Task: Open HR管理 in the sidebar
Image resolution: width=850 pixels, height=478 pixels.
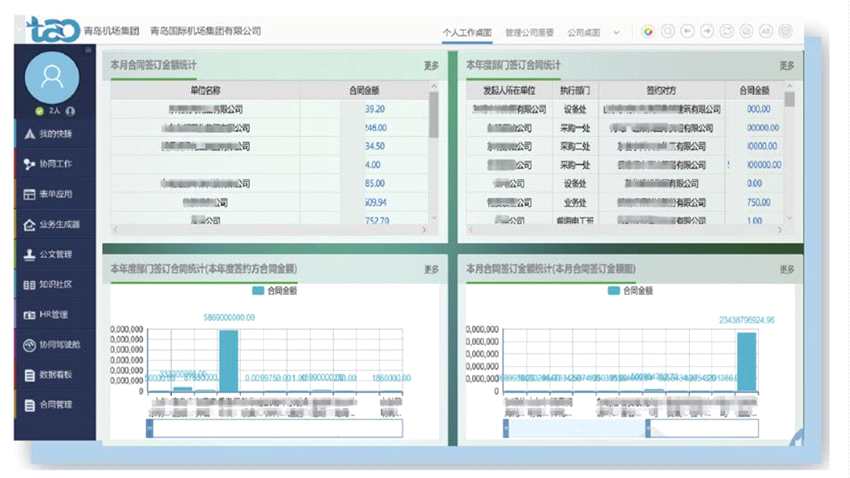Action: 55,314
